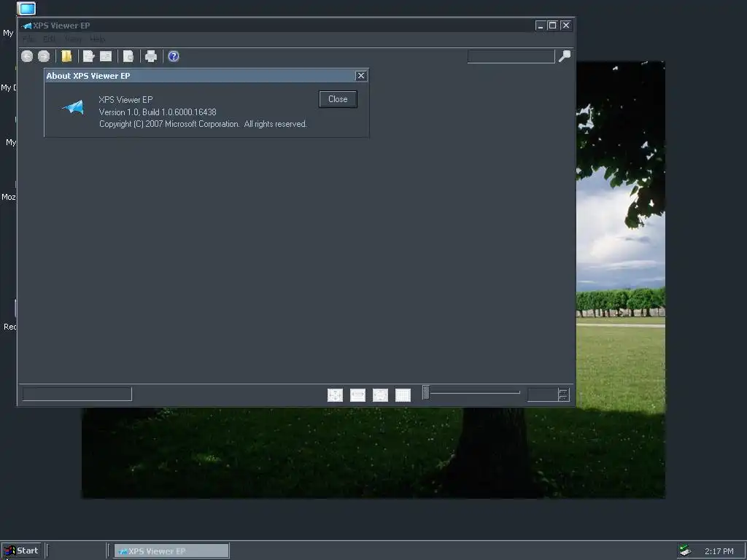Viewport: 747px width, 560px height.
Task: Click the page copy icon left of the printer
Action: (128, 56)
